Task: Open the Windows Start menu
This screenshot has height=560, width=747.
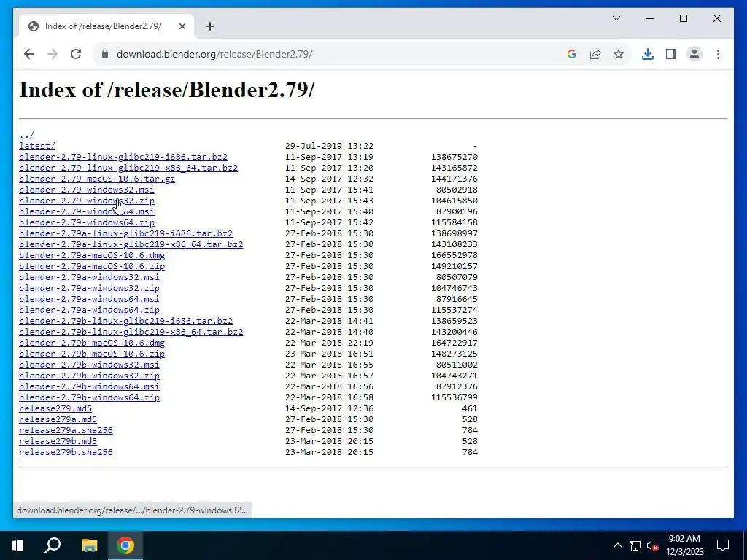Action: (x=18, y=545)
